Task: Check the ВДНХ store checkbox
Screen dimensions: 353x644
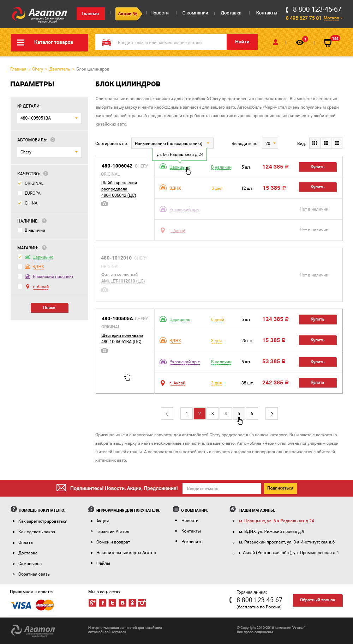Action: click(20, 267)
